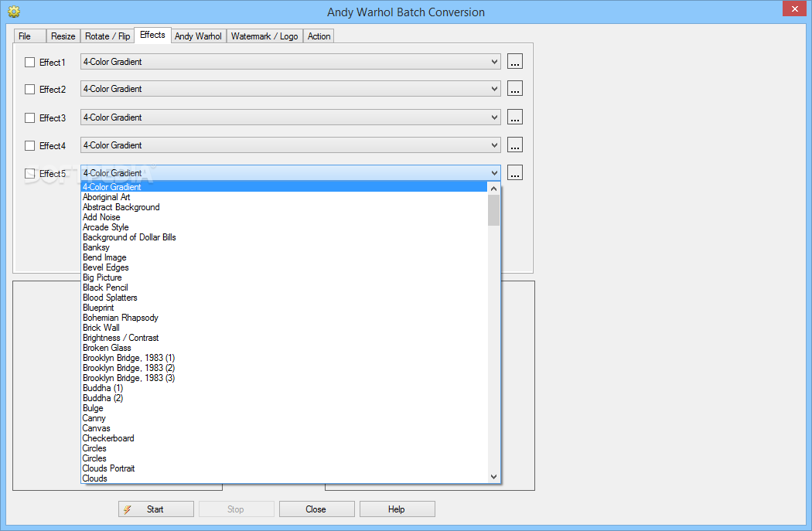The width and height of the screenshot is (812, 531).
Task: Select Bend Image effect
Action: pos(284,257)
